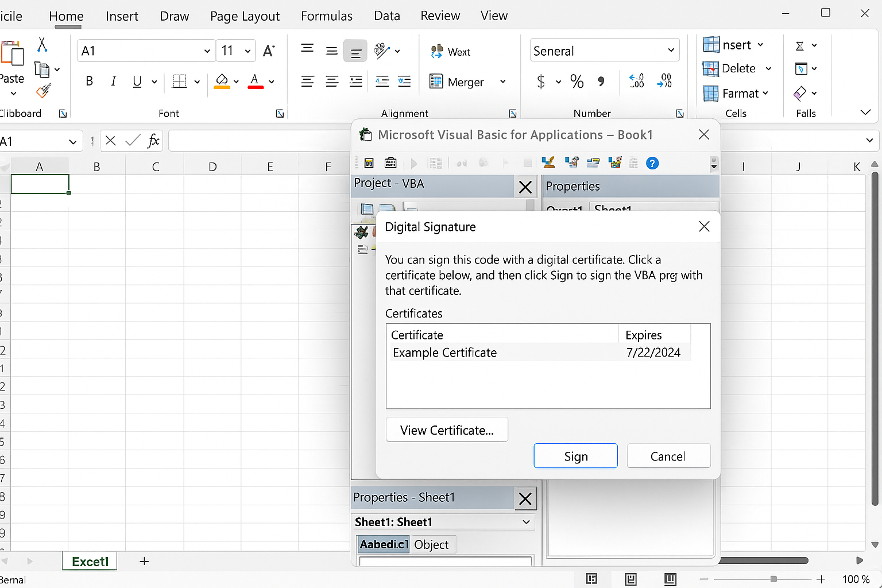Click the Decrease Decimal icon
The height and width of the screenshot is (588, 882).
[x=665, y=80]
